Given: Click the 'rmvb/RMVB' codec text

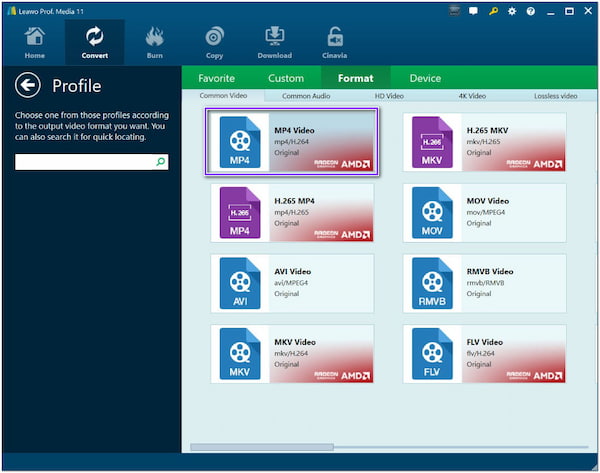Looking at the screenshot, I should (485, 283).
